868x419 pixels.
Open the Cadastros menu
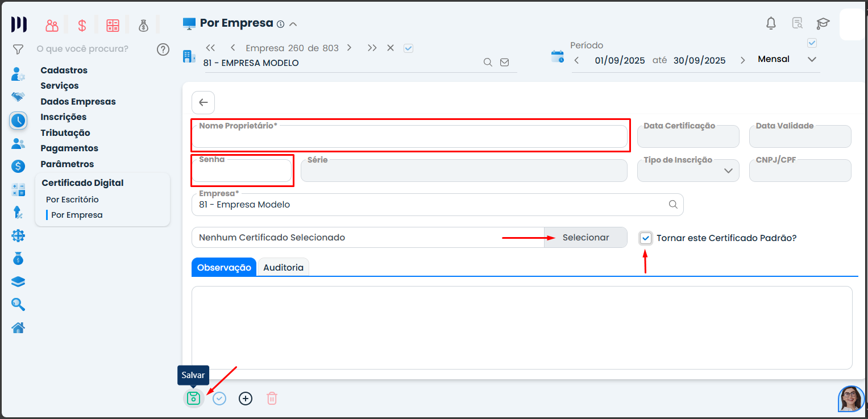pyautogui.click(x=64, y=70)
